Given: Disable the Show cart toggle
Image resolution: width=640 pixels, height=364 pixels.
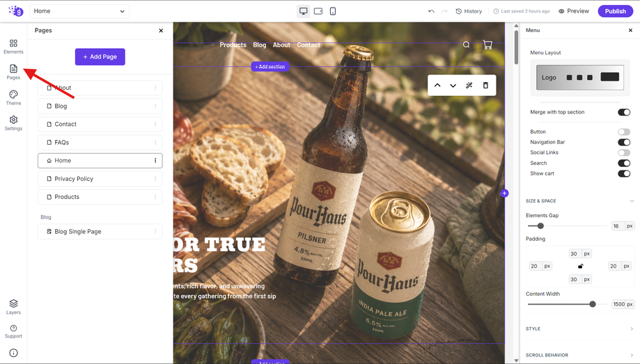Looking at the screenshot, I should point(624,173).
